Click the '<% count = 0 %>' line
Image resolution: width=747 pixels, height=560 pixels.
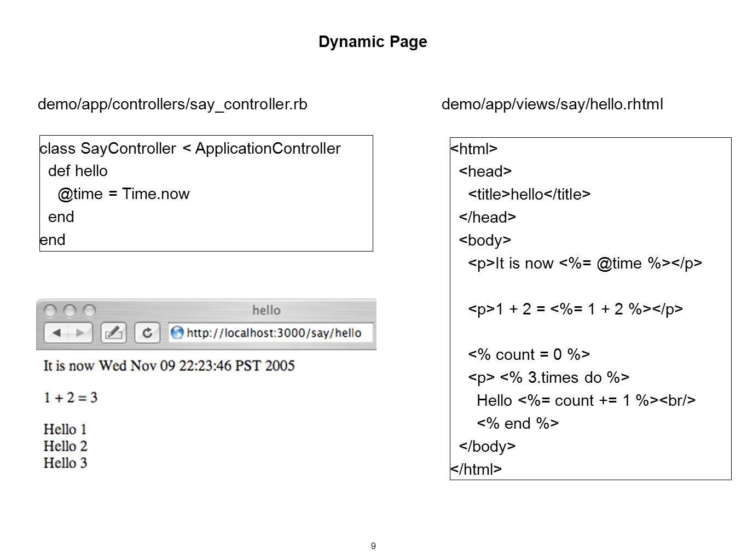[529, 355]
